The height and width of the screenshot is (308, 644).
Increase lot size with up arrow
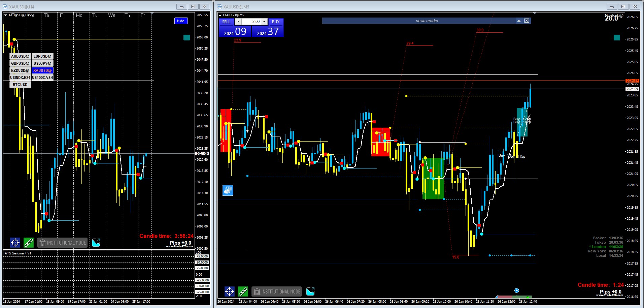[264, 22]
